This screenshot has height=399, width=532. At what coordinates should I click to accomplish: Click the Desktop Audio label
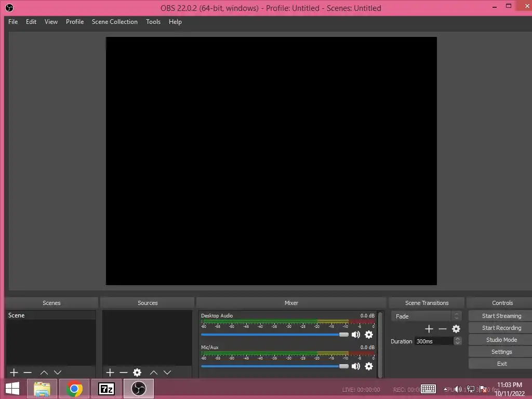point(217,315)
